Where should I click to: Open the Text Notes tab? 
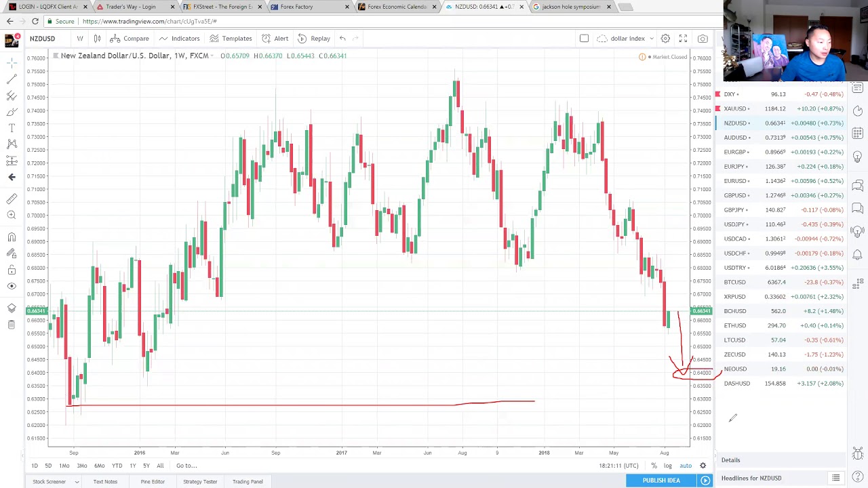click(105, 482)
